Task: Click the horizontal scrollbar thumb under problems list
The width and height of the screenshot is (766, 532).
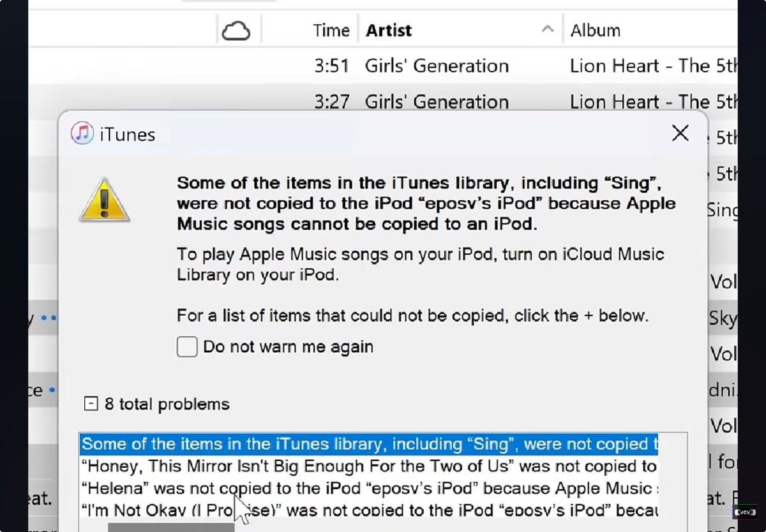Action: pos(171,528)
